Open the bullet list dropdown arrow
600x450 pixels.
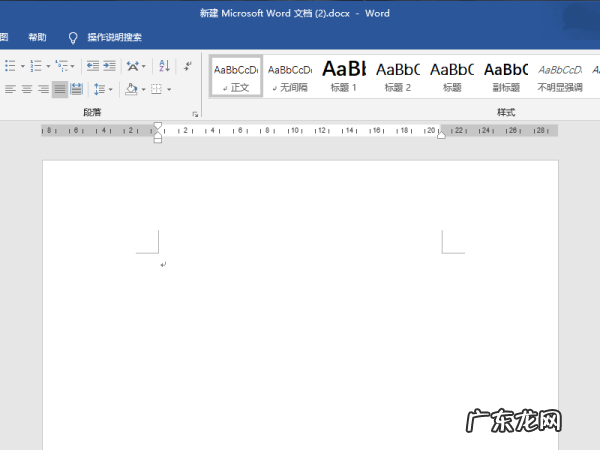click(22, 66)
